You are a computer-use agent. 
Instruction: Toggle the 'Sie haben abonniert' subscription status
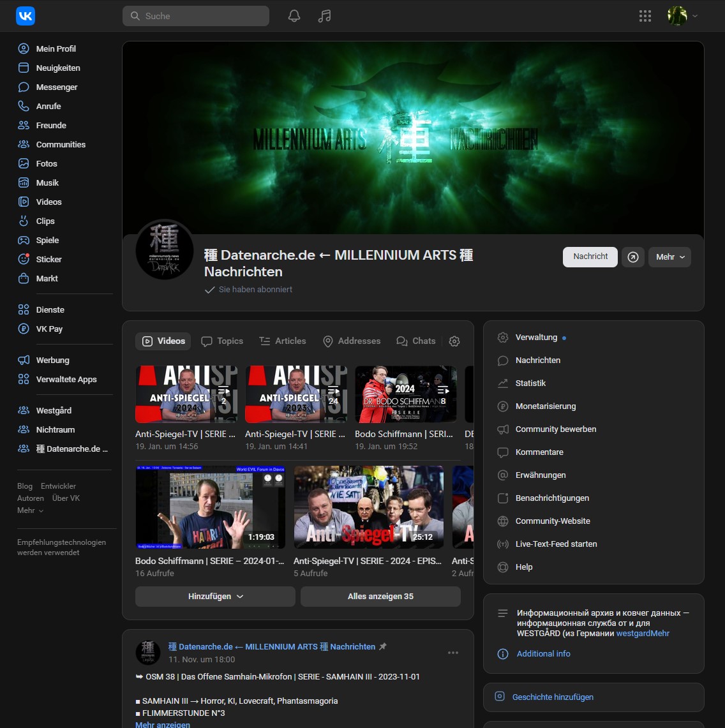tap(249, 289)
